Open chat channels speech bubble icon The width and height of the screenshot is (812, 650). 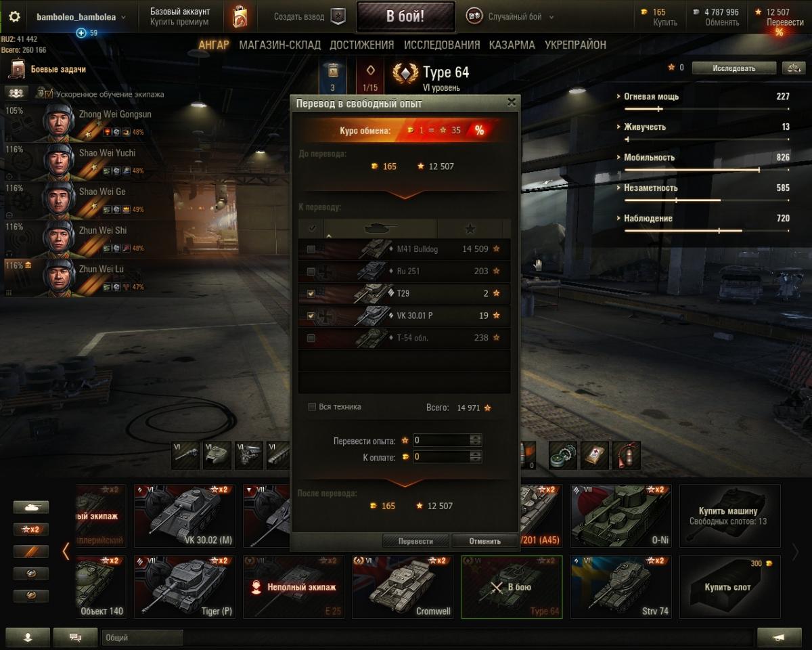75,637
